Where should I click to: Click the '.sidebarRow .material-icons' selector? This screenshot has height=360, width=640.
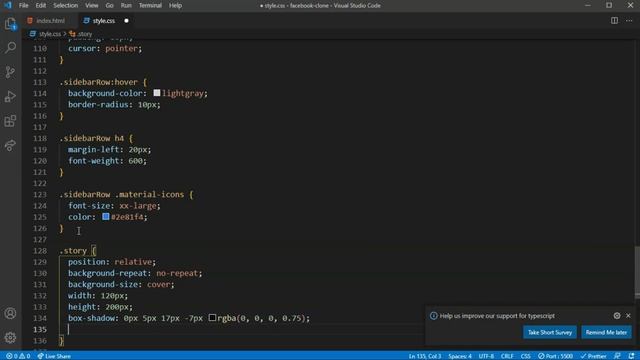pyautogui.click(x=122, y=194)
